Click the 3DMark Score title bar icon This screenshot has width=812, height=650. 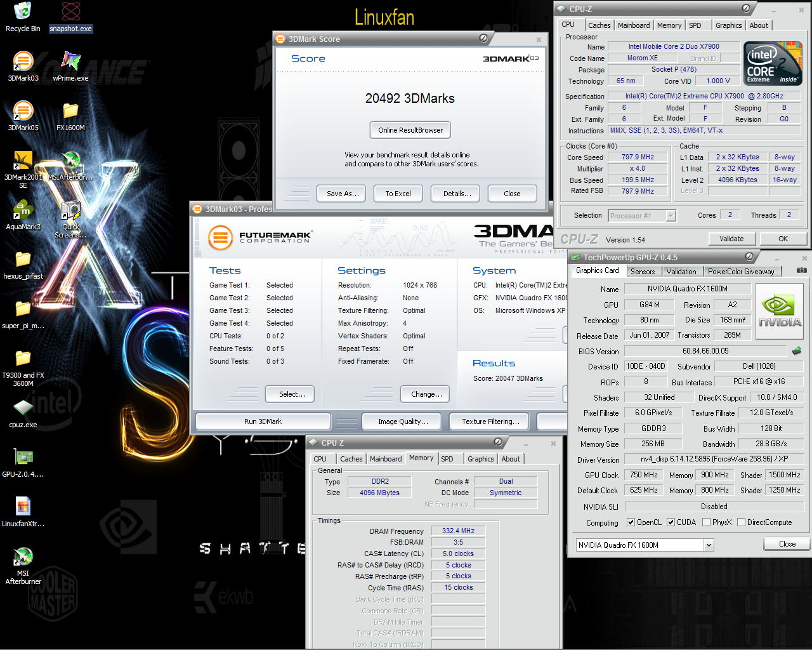[x=280, y=39]
